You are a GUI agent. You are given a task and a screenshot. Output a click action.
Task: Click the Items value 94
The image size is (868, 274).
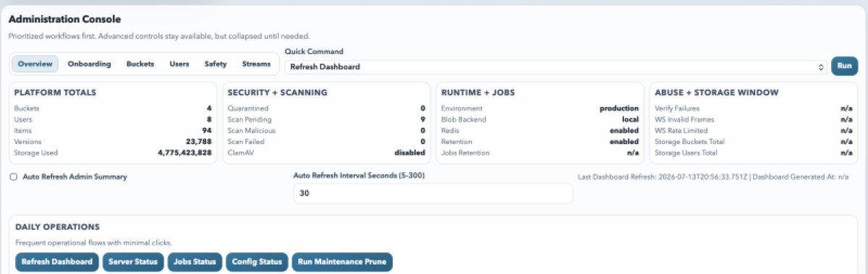(x=207, y=130)
